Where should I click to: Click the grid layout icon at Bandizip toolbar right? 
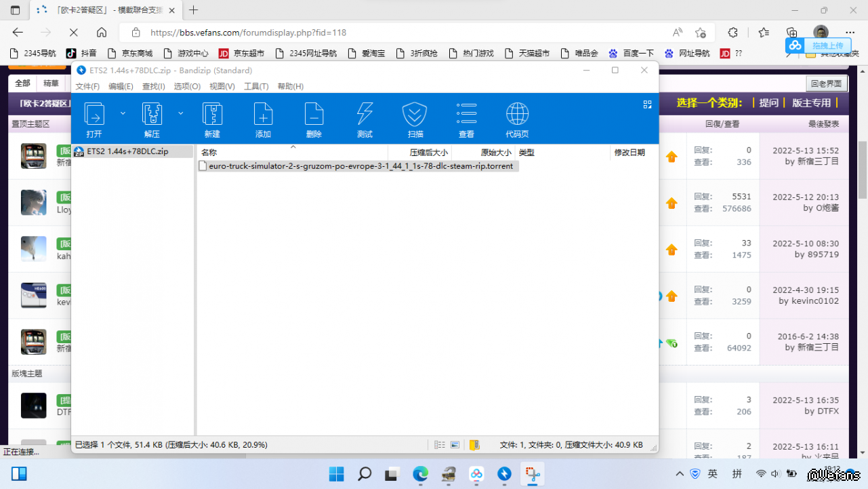647,104
